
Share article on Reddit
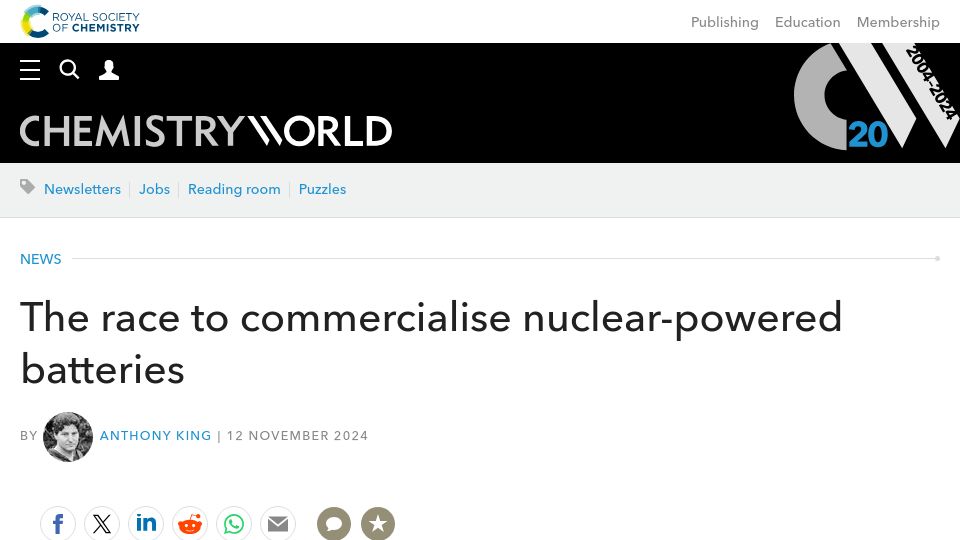(x=190, y=523)
